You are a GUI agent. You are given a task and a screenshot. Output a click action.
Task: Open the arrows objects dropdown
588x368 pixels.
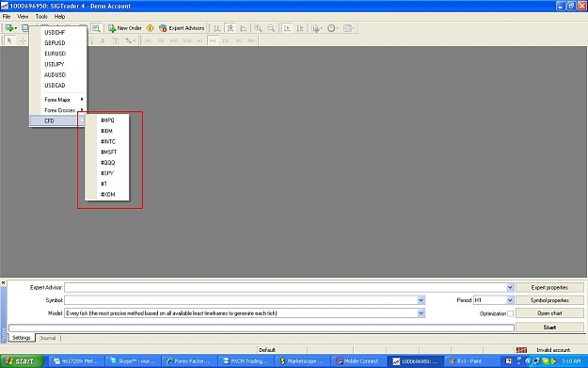click(130, 40)
